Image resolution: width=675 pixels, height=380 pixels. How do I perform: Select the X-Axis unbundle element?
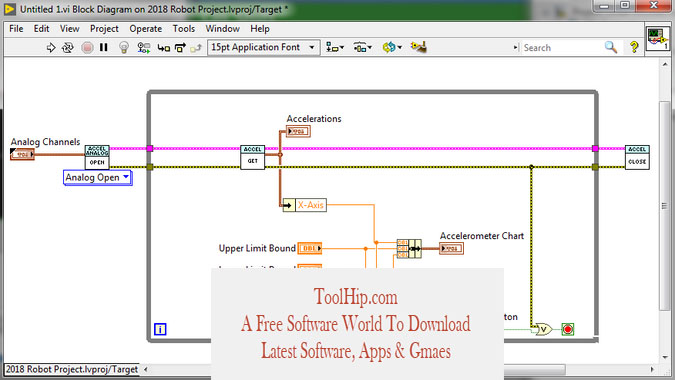304,205
